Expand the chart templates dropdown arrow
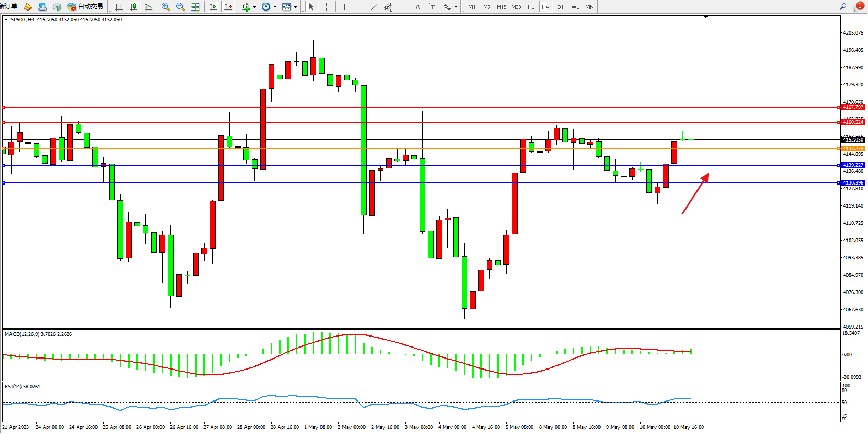This screenshot has height=434, width=868. click(295, 7)
